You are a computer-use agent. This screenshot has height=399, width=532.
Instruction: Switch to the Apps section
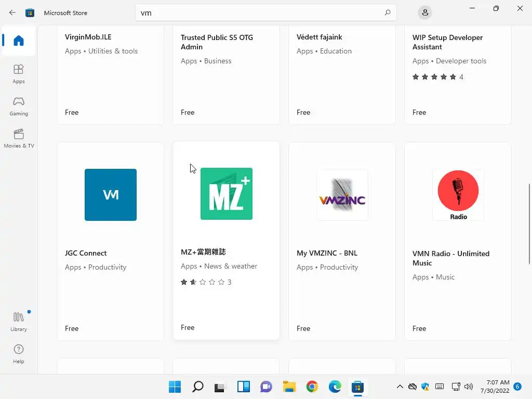[19, 74]
